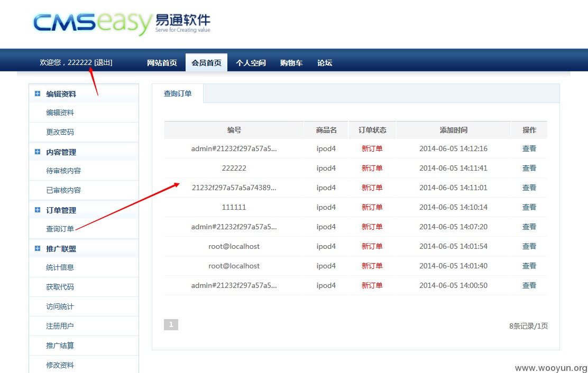Expand the 编辑资料 section plus icon
Image resolution: width=588 pixels, height=373 pixels.
(38, 94)
